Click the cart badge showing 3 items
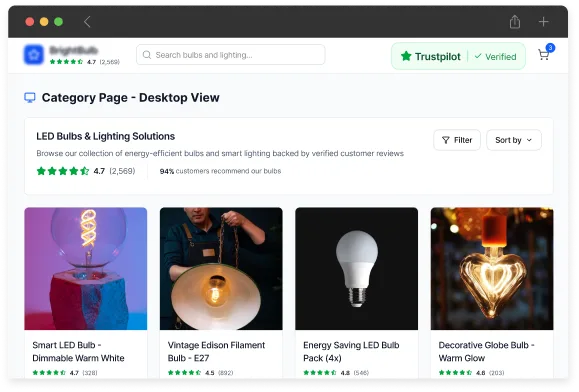The width and height of the screenshot is (579, 392). (550, 48)
